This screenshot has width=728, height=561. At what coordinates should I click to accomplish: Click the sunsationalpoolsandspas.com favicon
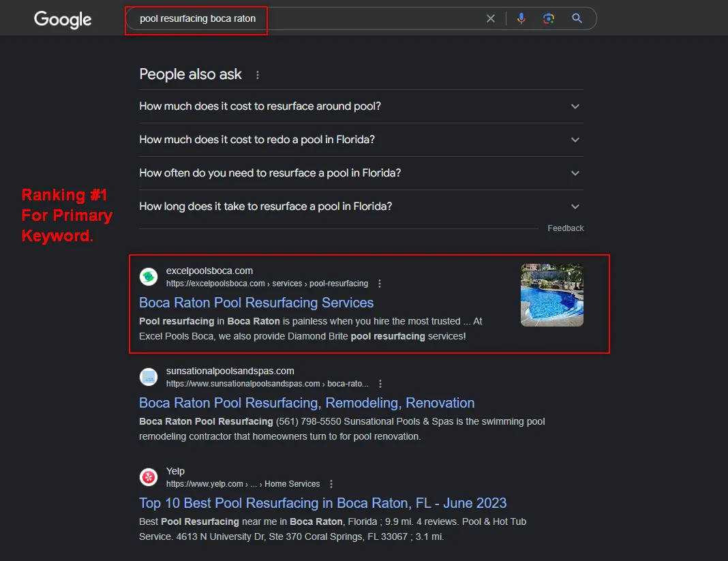(149, 377)
